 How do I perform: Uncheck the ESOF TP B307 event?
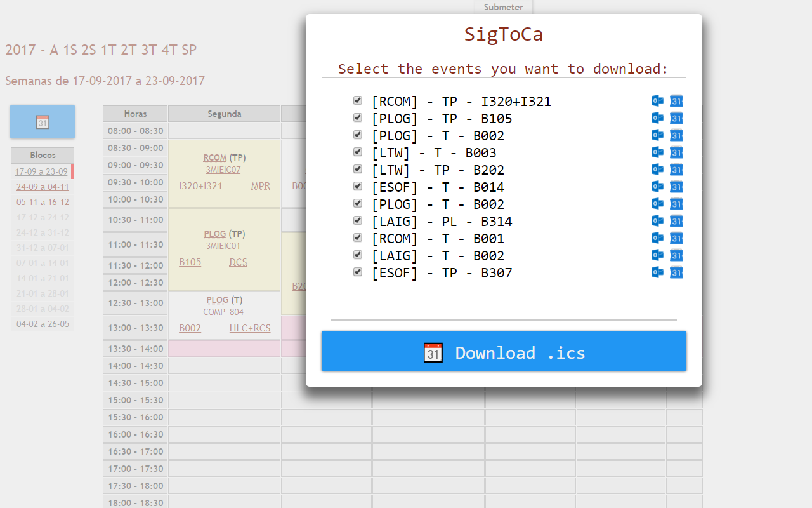pos(357,272)
